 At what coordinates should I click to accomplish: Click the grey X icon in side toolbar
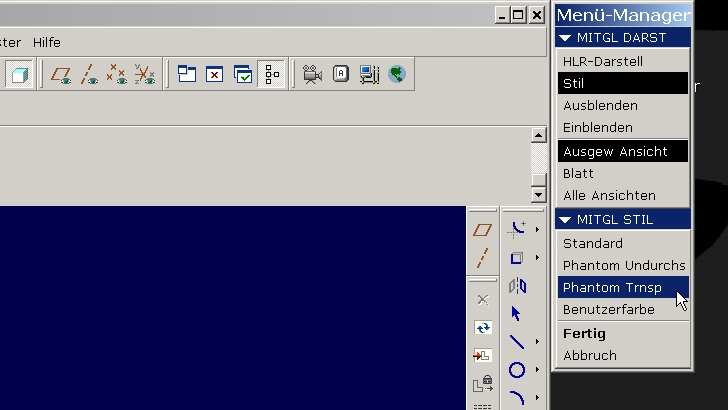pos(483,300)
